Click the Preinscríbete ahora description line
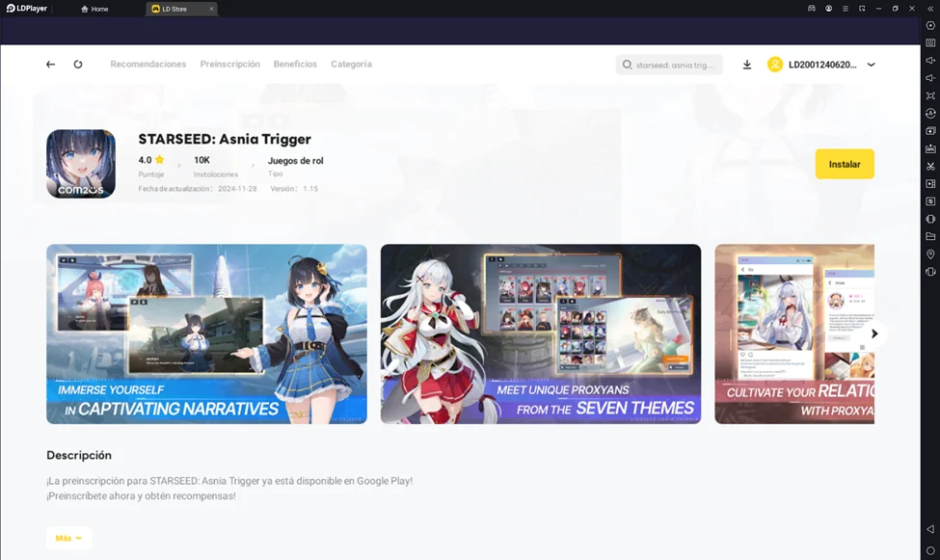 [x=142, y=495]
